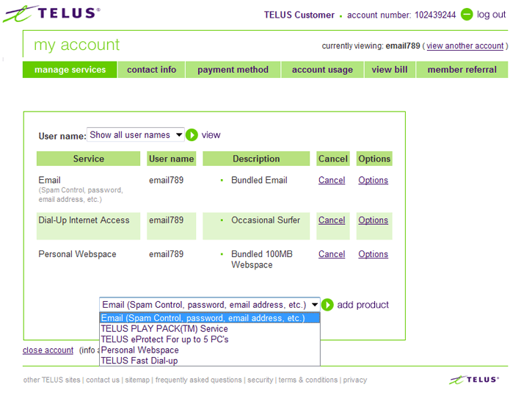
Task: Click the green arrow icon beside view
Action: (192, 135)
